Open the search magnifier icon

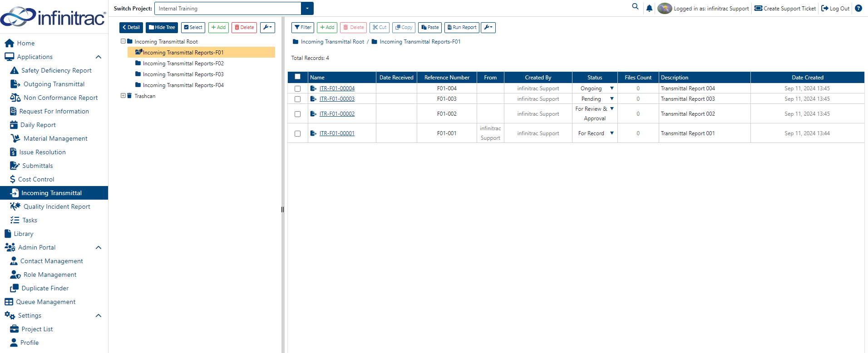635,6
